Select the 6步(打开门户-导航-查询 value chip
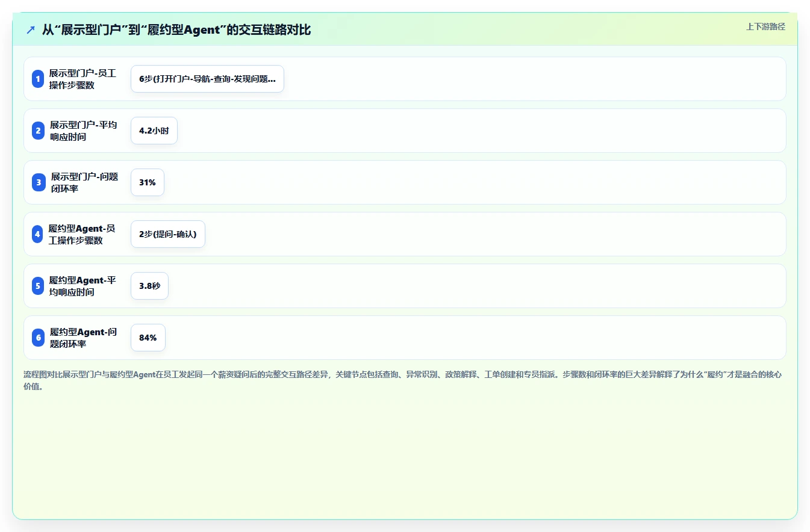Image resolution: width=810 pixels, height=532 pixels. [207, 79]
